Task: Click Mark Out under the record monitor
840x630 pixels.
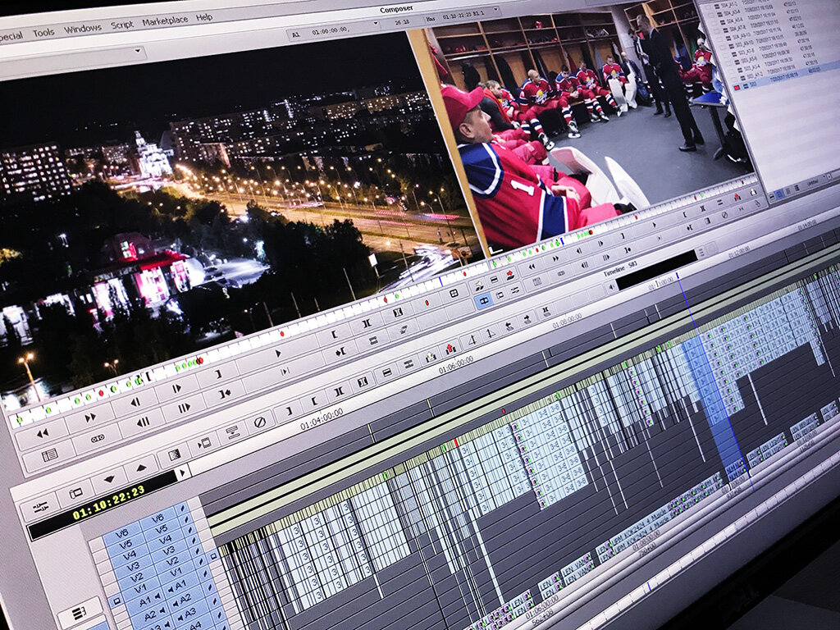Action: [x=623, y=235]
